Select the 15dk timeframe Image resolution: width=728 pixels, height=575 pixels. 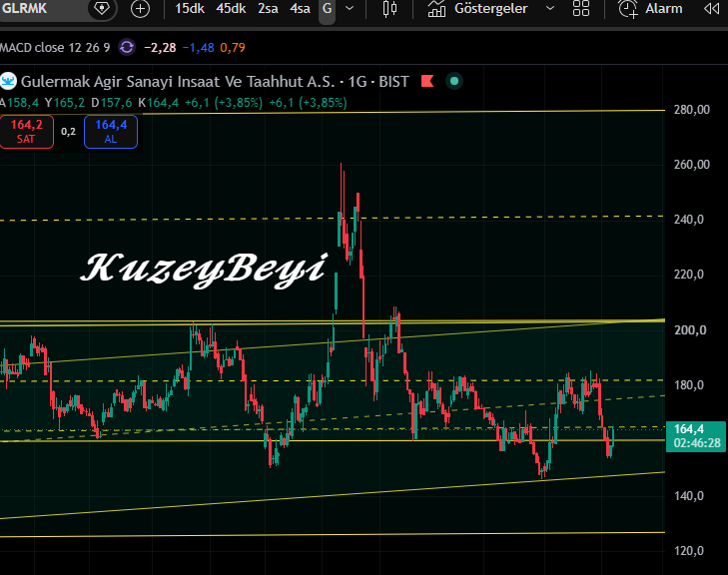point(190,8)
